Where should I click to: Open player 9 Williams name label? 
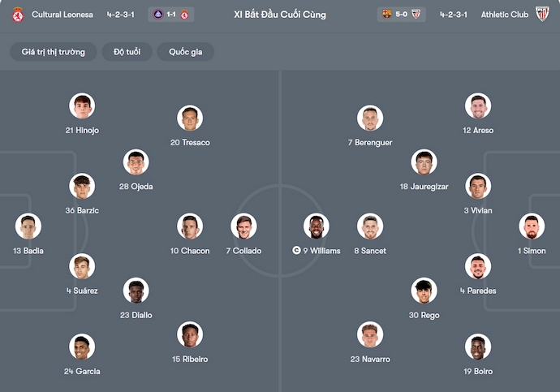click(x=322, y=251)
